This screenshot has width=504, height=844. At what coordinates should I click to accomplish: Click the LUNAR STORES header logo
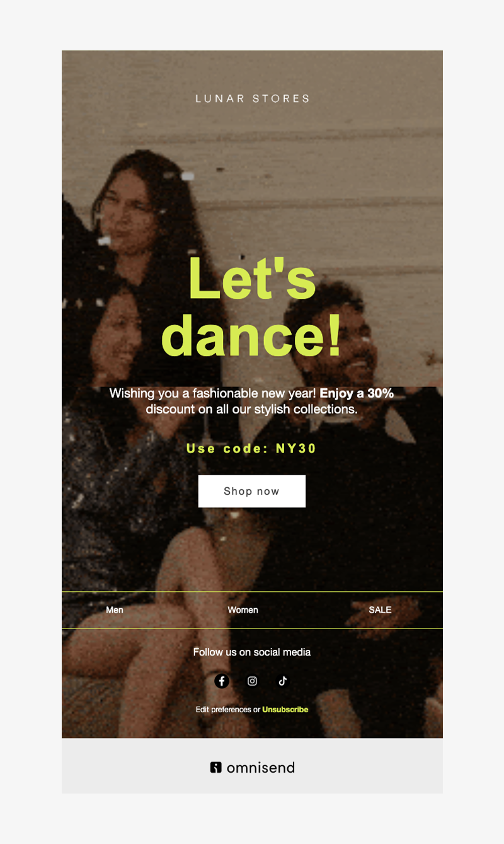pos(252,98)
